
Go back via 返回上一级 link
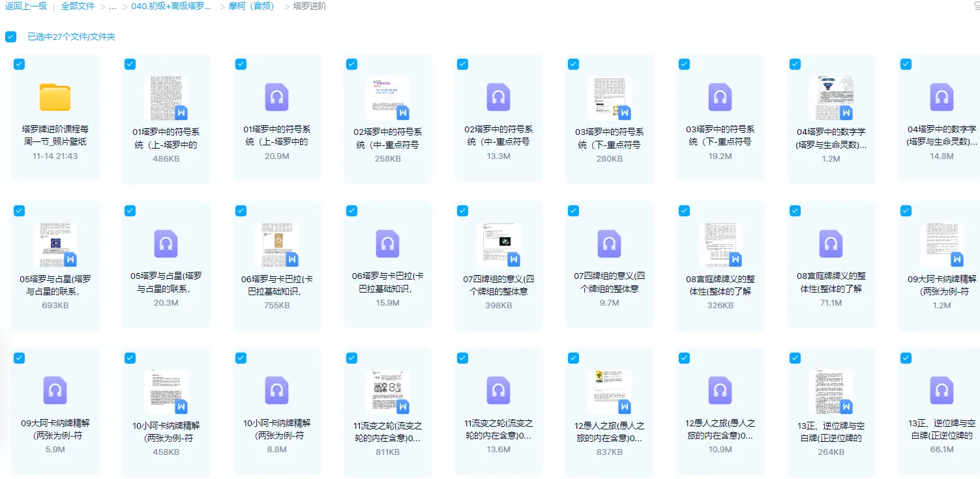coord(26,6)
